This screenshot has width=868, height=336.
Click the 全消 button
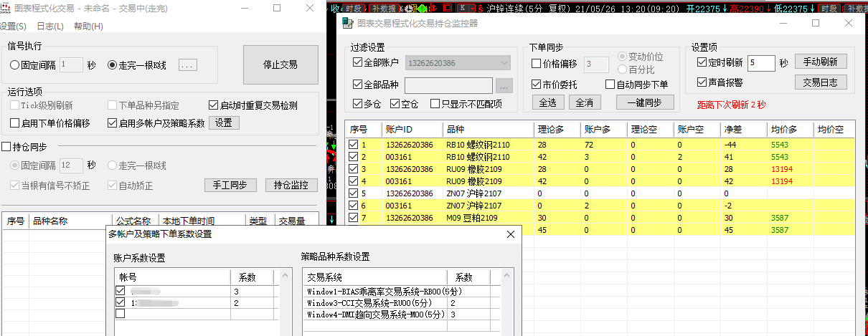click(585, 102)
